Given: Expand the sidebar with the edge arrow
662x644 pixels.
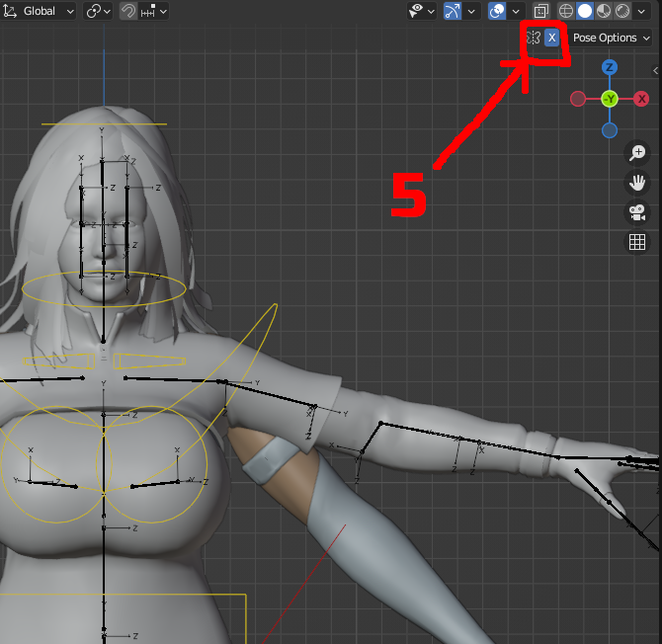Looking at the screenshot, I should 656,70.
